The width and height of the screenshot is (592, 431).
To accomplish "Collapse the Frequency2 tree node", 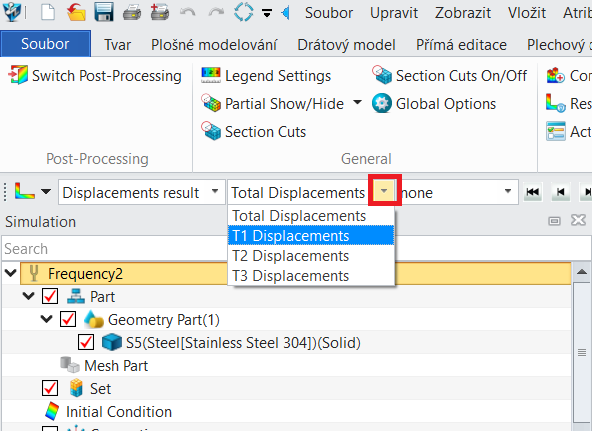I will click(x=11, y=272).
